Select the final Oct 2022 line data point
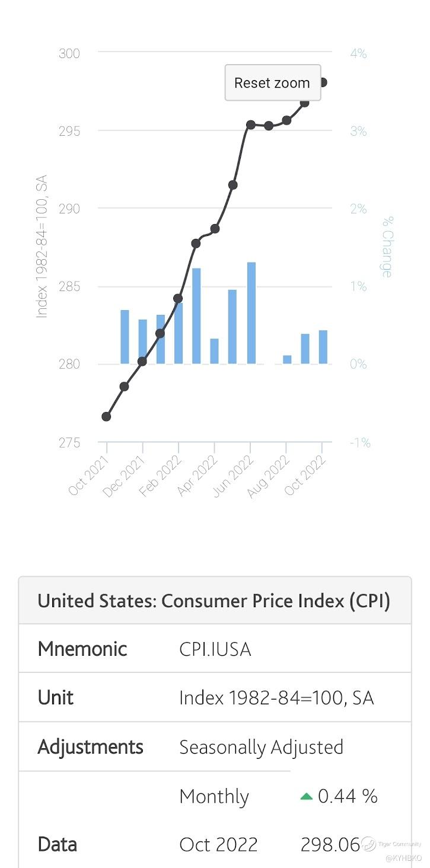Image resolution: width=430 pixels, height=868 pixels. point(323,82)
